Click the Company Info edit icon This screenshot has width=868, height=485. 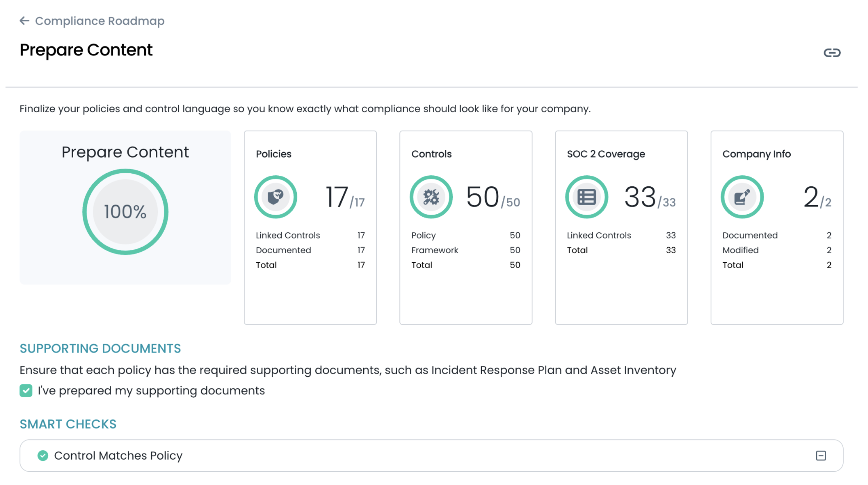click(742, 197)
